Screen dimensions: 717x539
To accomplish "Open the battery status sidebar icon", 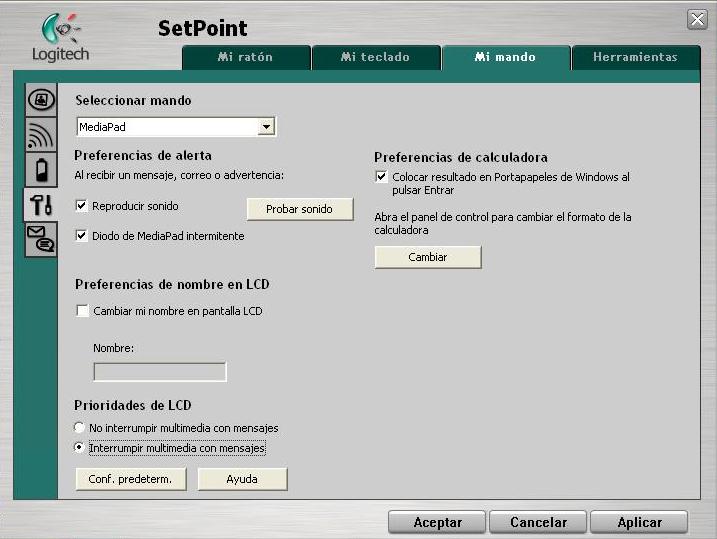I will [41, 170].
